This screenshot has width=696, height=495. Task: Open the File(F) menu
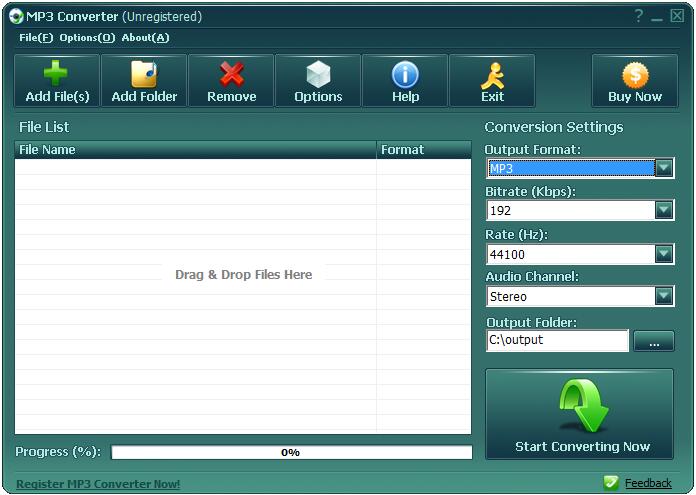coord(36,38)
